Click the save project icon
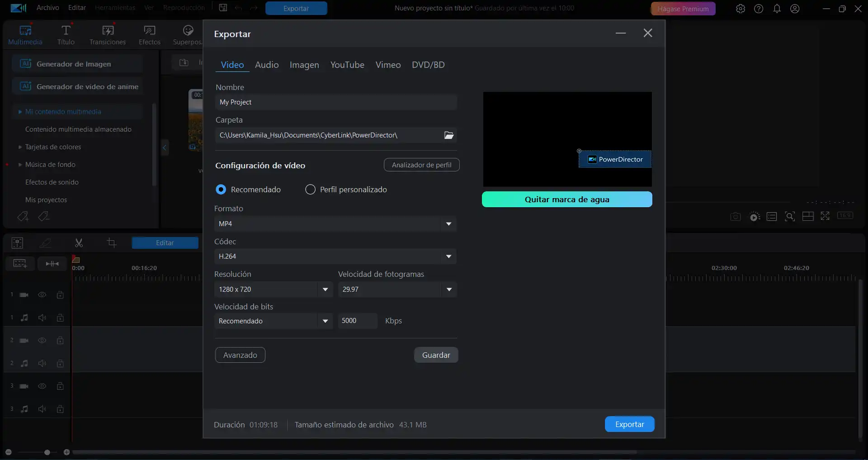868x460 pixels. 223,8
